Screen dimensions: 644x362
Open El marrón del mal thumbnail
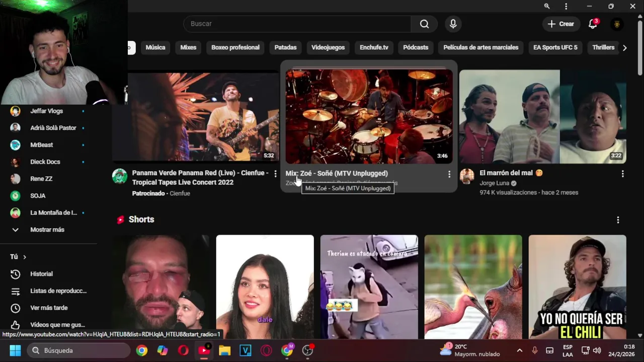(543, 117)
